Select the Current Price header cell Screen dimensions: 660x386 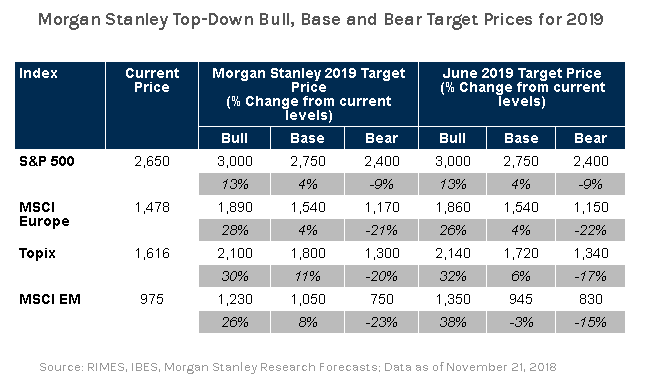[152, 105]
